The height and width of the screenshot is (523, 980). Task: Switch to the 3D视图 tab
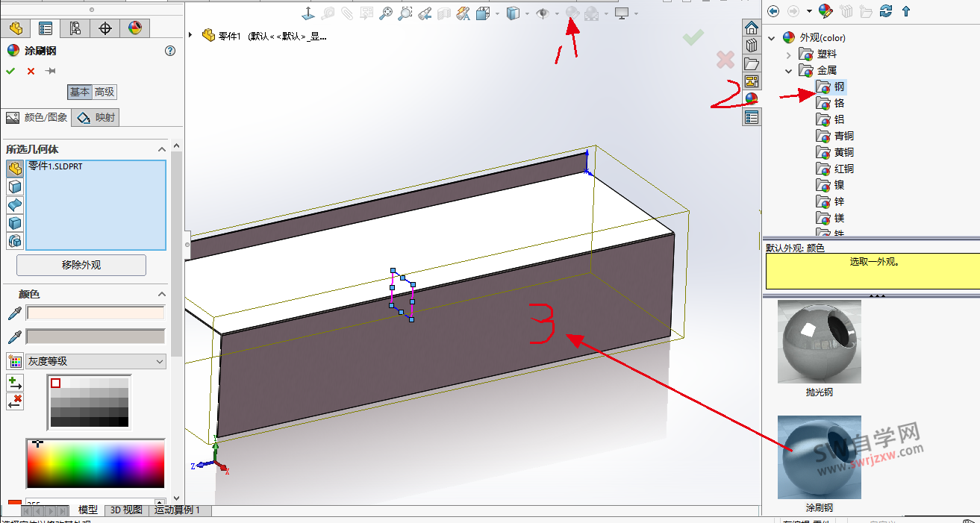click(125, 510)
